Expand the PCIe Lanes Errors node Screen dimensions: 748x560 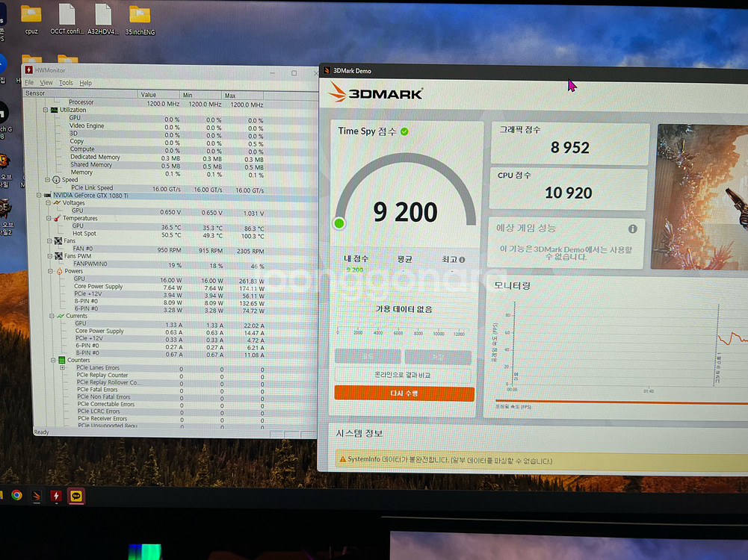pyautogui.click(x=63, y=367)
